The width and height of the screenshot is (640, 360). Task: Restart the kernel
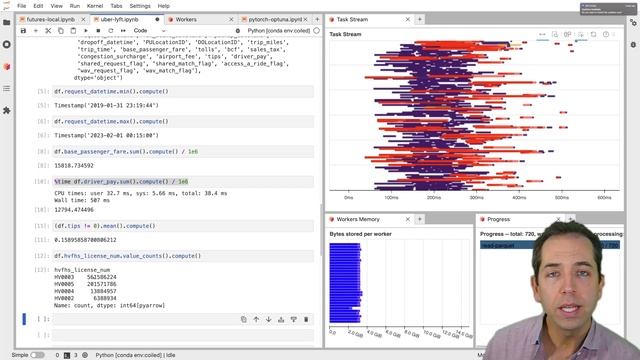coord(111,31)
